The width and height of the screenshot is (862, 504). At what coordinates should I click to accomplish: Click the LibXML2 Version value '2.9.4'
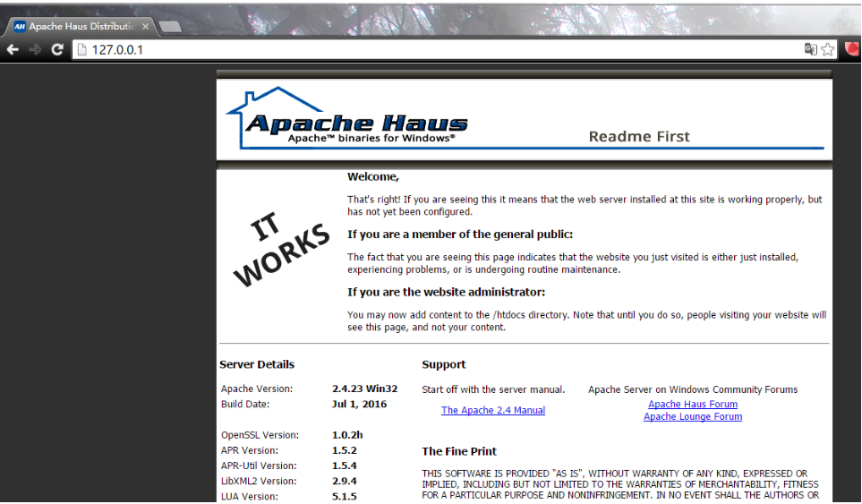coord(344,481)
